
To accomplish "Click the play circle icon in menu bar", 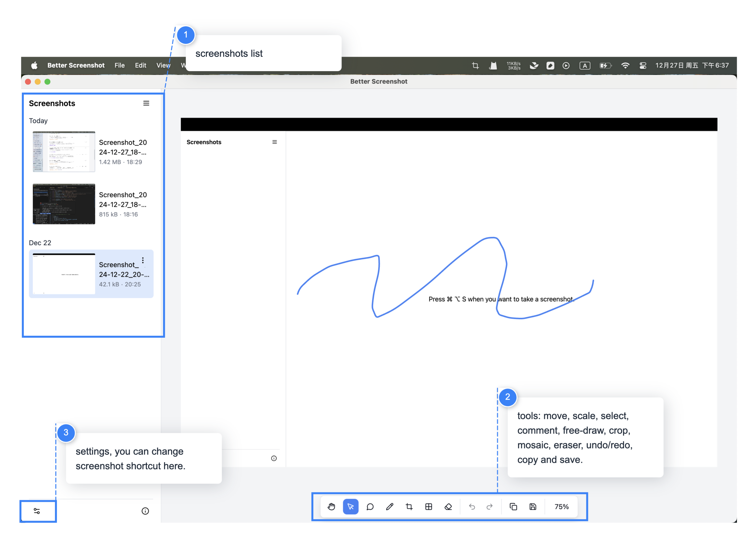I will 566,65.
